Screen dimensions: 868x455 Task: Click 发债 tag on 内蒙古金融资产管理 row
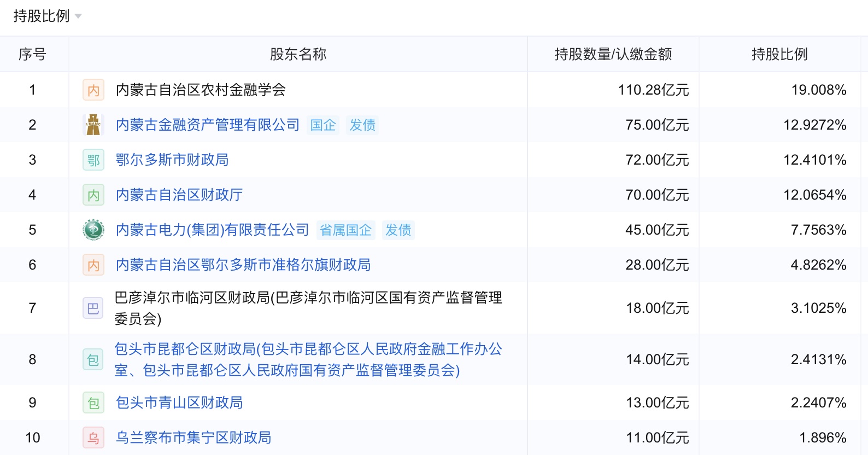coord(362,125)
